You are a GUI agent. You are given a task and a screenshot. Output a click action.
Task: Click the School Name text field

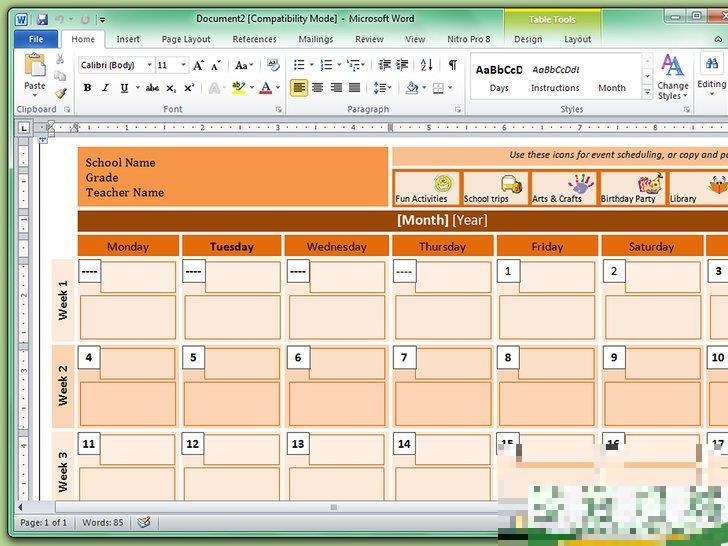pyautogui.click(x=121, y=163)
